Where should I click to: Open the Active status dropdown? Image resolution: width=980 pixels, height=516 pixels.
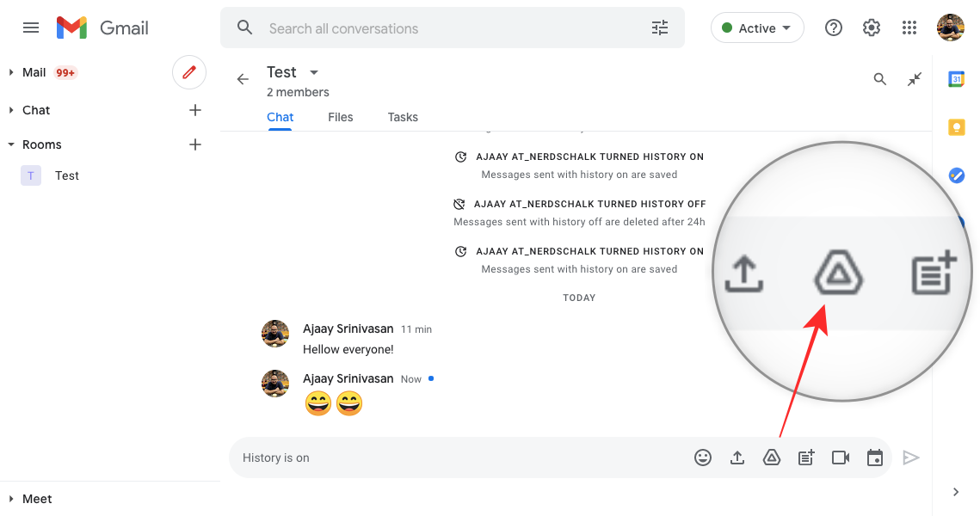pyautogui.click(x=757, y=28)
